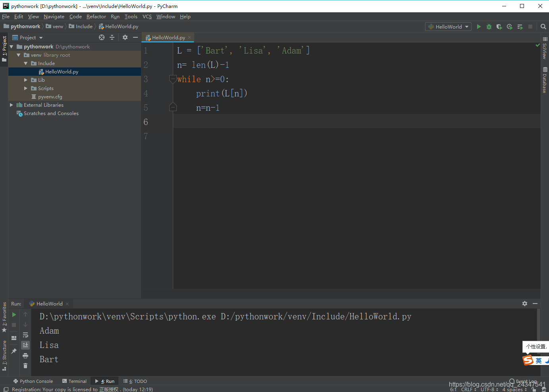This screenshot has width=549, height=392.
Task: Start debugging with the bug icon
Action: point(489,27)
